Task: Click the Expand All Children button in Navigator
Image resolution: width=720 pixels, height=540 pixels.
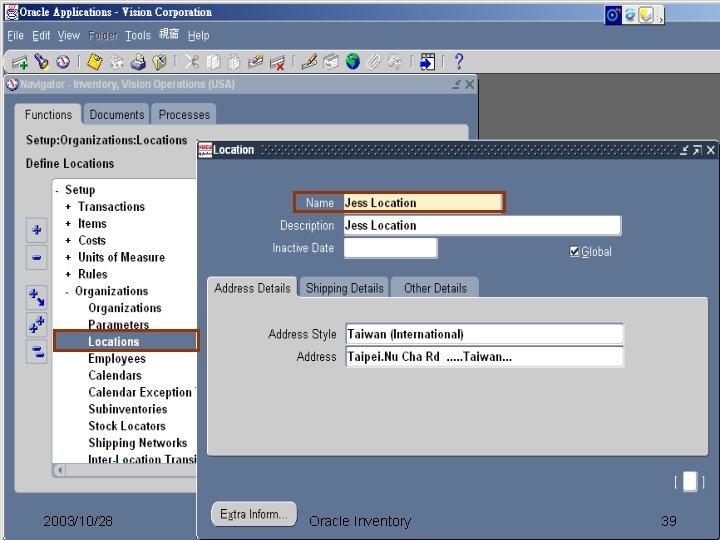Action: [37, 298]
